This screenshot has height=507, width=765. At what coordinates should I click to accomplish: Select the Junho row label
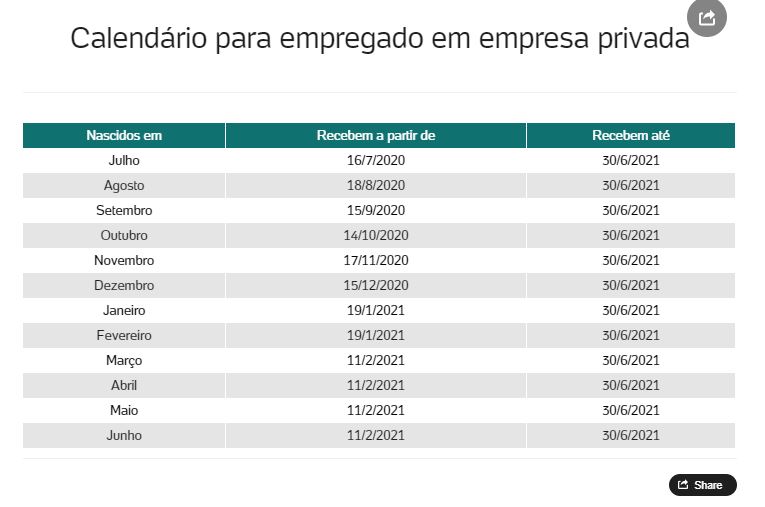[124, 435]
